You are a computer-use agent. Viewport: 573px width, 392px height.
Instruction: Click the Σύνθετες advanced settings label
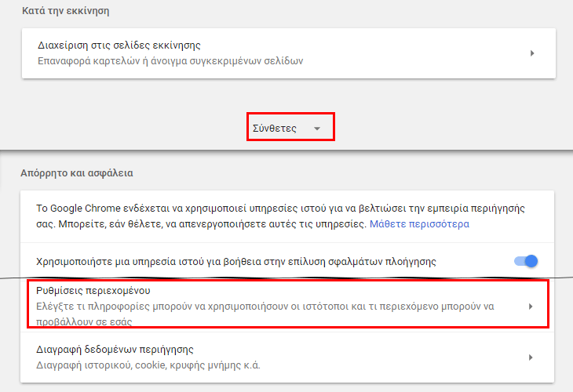coord(275,128)
